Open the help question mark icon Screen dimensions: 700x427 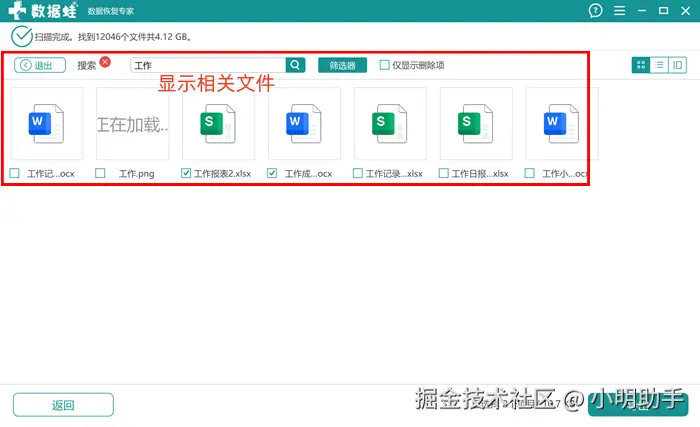595,10
